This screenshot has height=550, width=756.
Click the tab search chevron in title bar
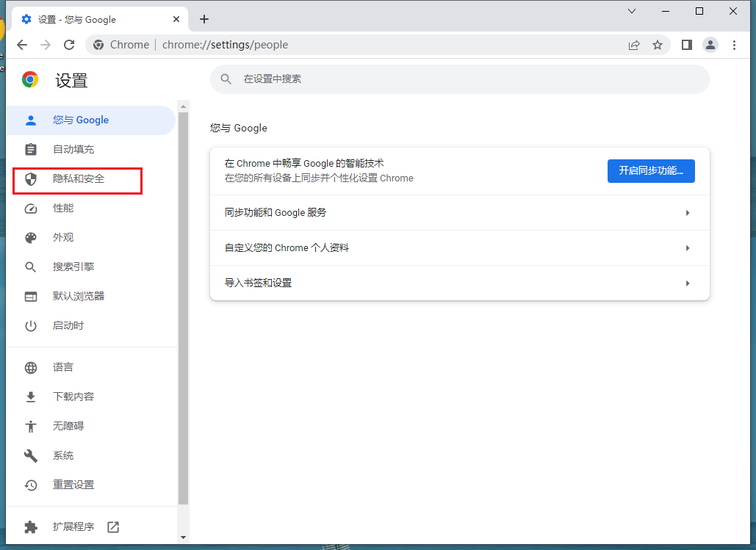click(632, 11)
